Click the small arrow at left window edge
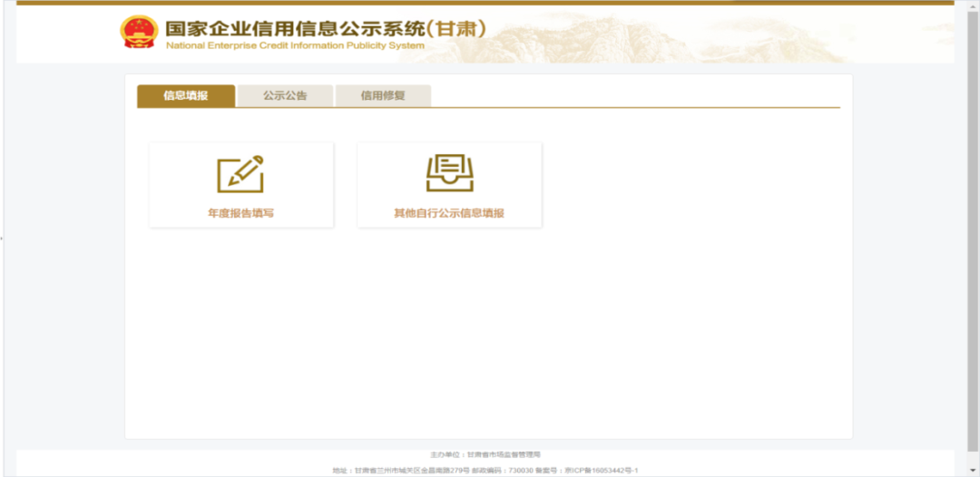This screenshot has height=477, width=980. pos(2,238)
